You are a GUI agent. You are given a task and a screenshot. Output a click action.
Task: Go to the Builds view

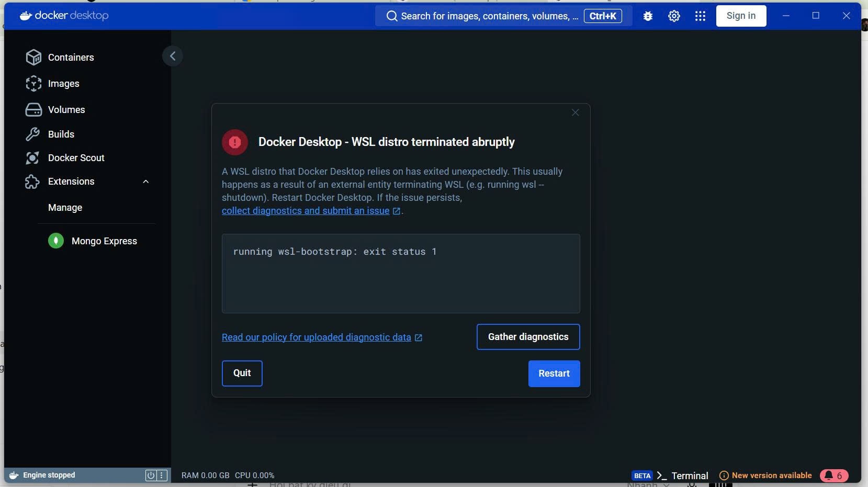pyautogui.click(x=61, y=134)
